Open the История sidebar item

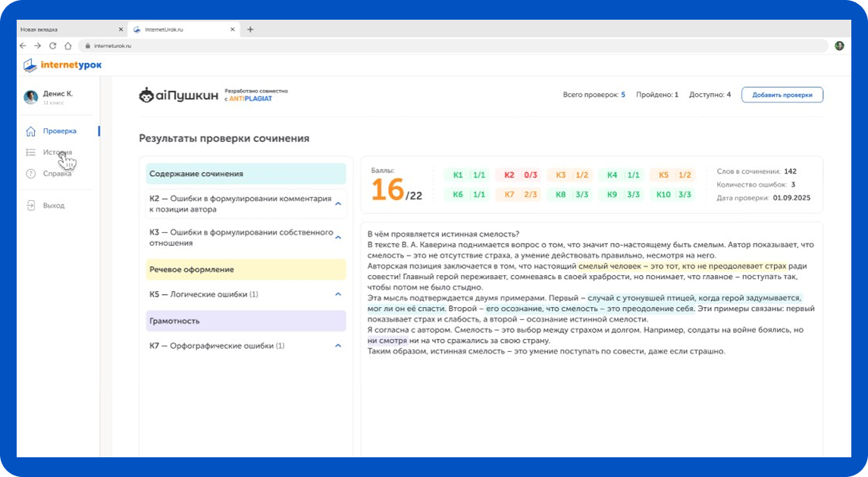[x=58, y=152]
